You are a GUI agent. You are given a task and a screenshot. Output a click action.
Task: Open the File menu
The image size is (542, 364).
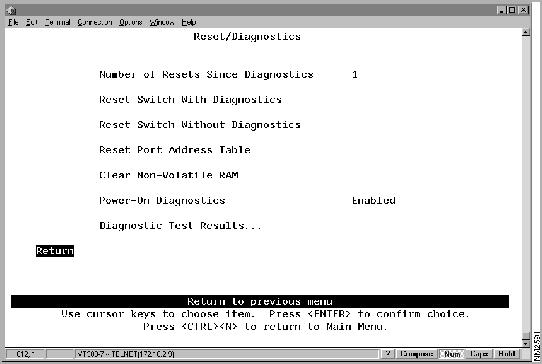click(13, 22)
